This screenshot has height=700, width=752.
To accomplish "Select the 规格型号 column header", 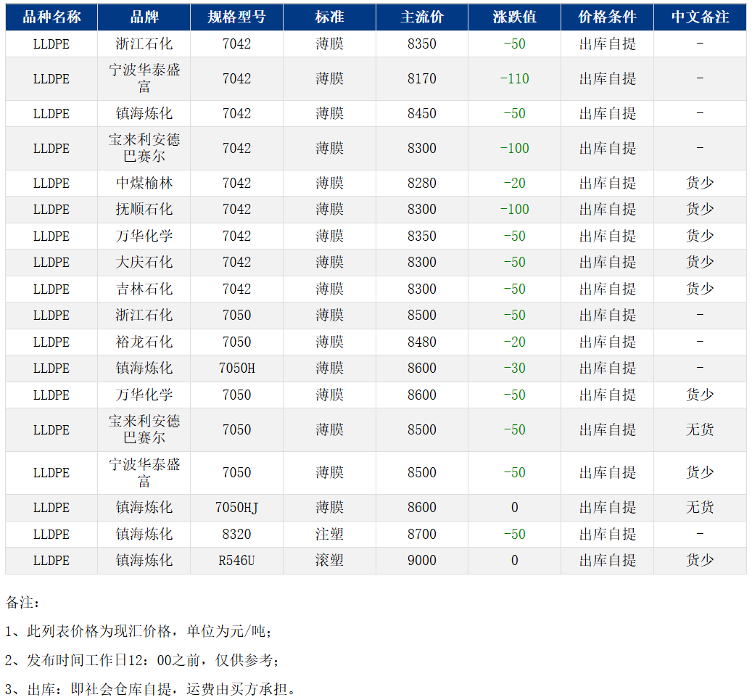I will coord(236,17).
